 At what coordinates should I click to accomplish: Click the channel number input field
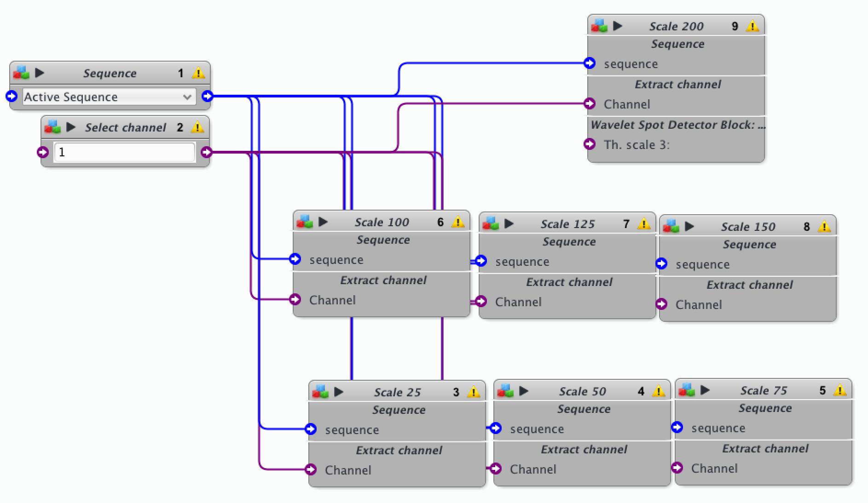click(x=124, y=152)
